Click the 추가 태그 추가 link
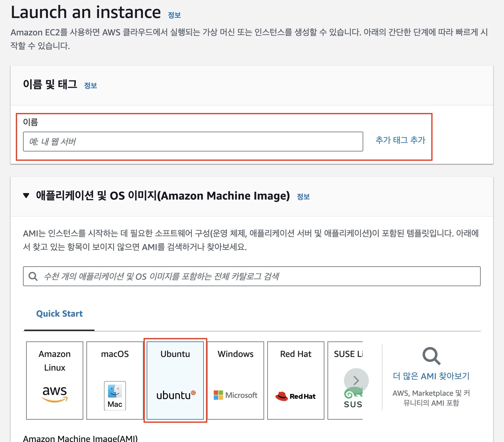Image resolution: width=504 pixels, height=442 pixels. 401,140
